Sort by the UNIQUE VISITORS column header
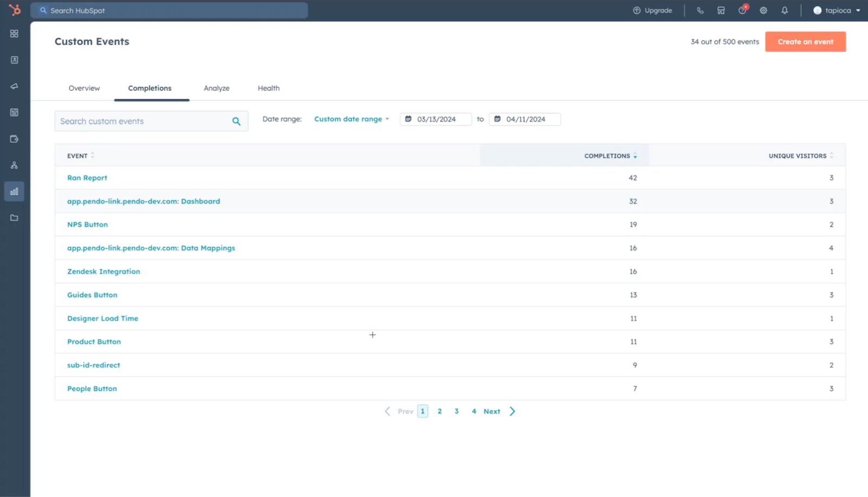 coord(801,156)
